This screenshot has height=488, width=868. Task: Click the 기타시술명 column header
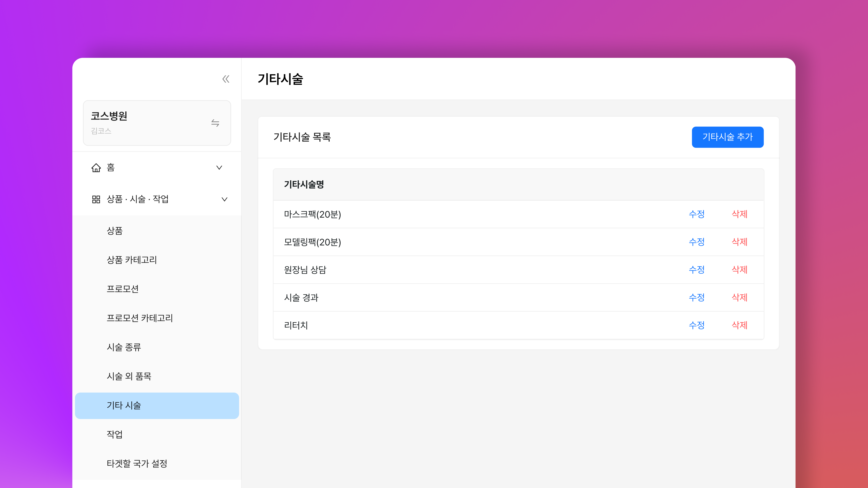point(304,185)
